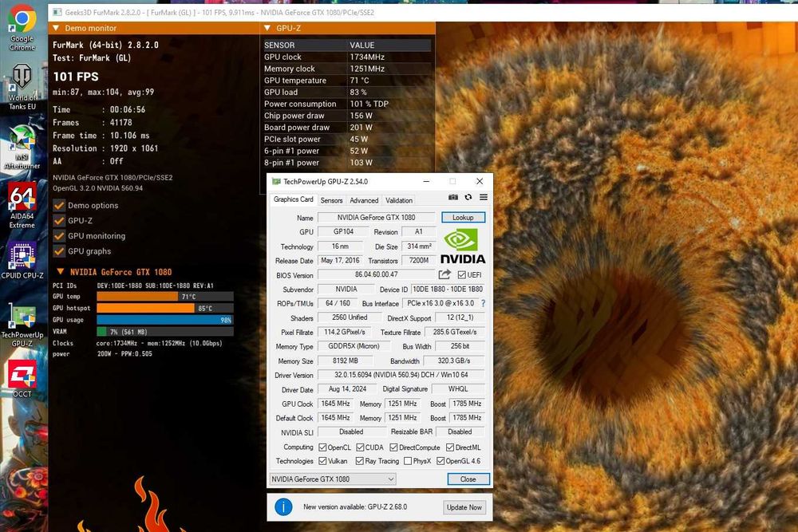Open GPU selection dropdown
This screenshot has width=798, height=532.
[332, 479]
